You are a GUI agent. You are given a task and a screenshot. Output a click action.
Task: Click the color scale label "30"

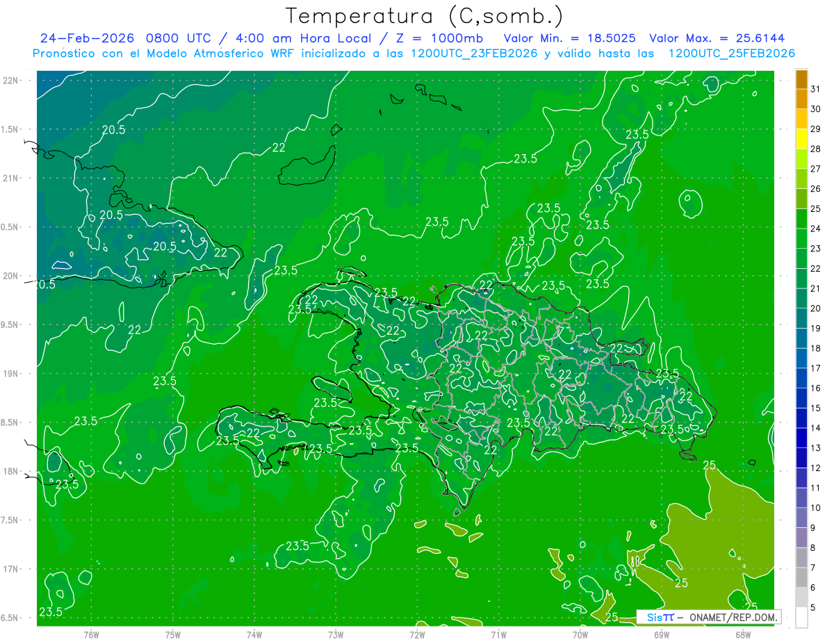(x=815, y=109)
